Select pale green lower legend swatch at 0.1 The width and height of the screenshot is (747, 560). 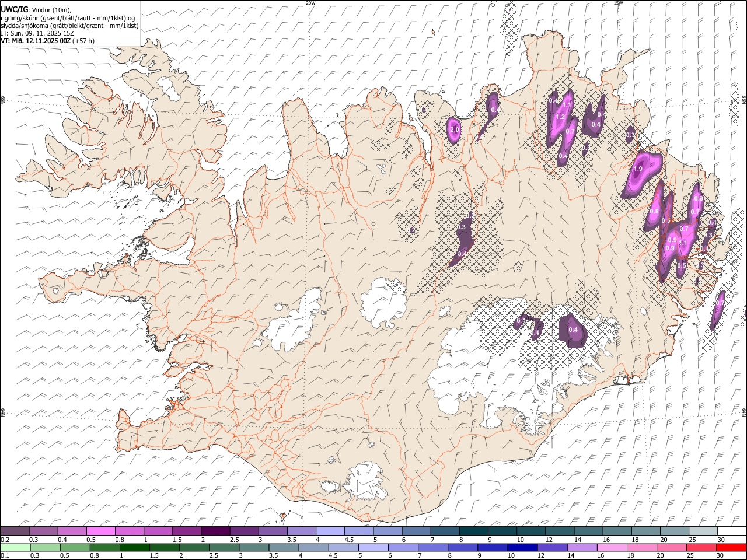(15, 547)
